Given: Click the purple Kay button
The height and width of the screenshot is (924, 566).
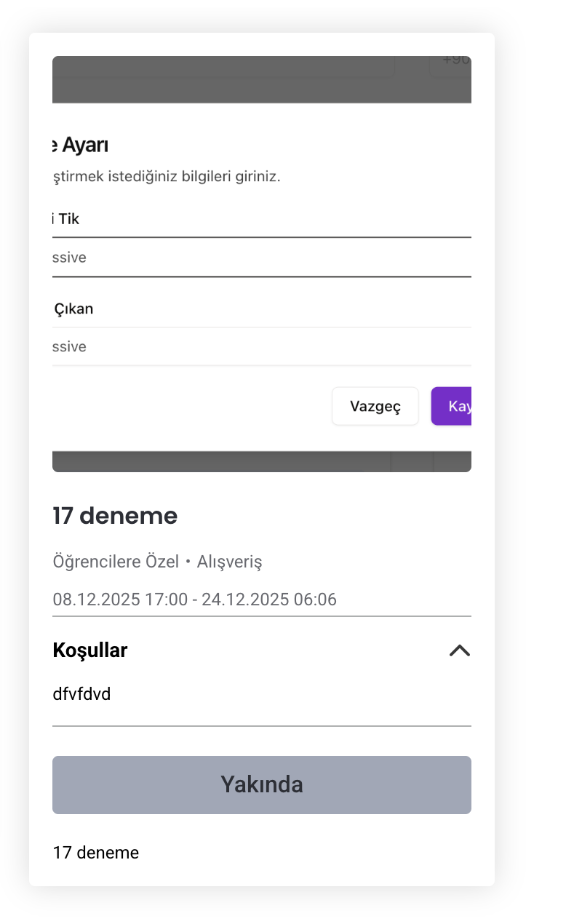Looking at the screenshot, I should pos(453,406).
